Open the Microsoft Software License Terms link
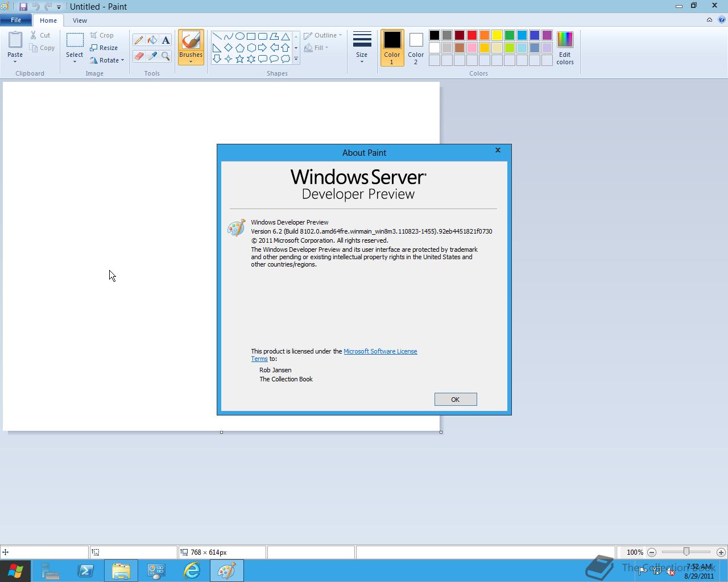Image resolution: width=728 pixels, height=582 pixels. (380, 351)
